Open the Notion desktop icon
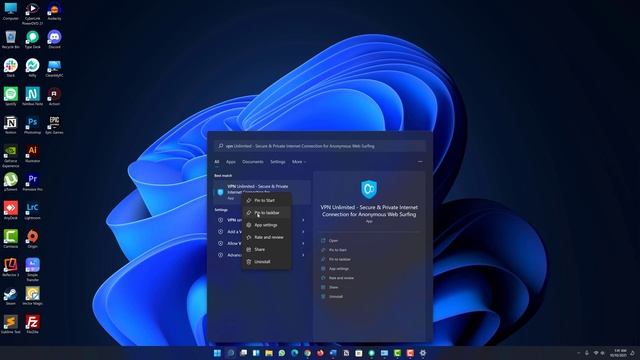Screen dimensions: 640x360 tap(11, 125)
